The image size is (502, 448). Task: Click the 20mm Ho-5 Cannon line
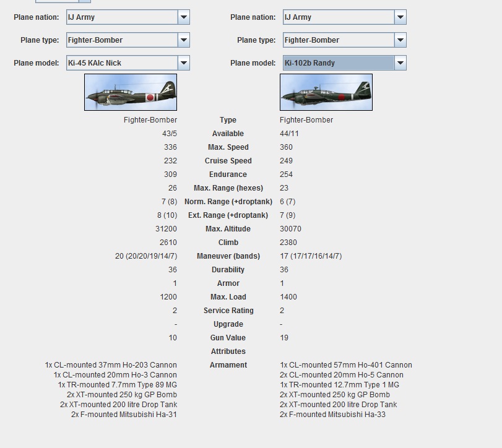point(342,375)
